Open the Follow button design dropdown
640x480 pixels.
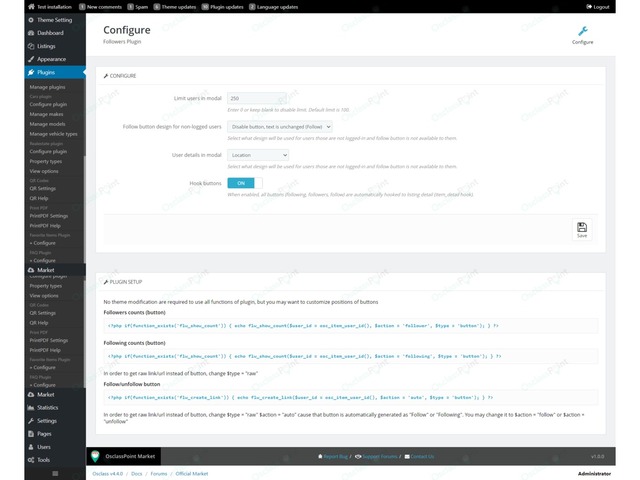[x=280, y=127]
